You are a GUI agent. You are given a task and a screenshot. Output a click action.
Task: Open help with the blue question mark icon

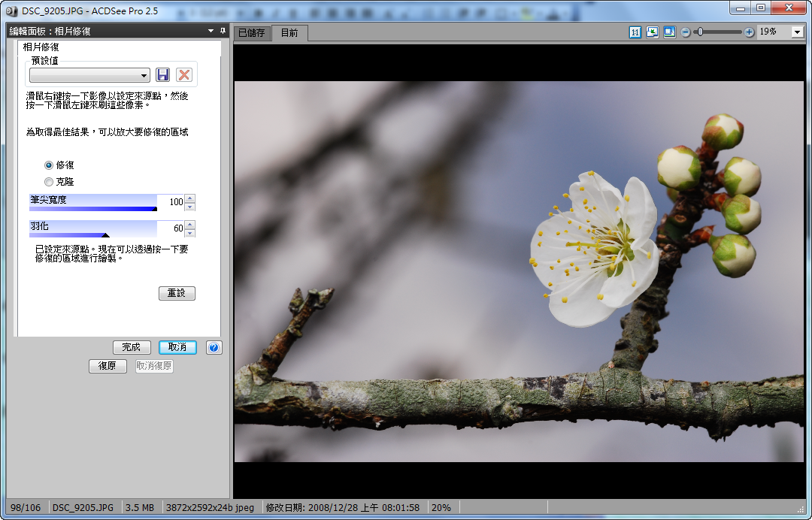coord(214,347)
